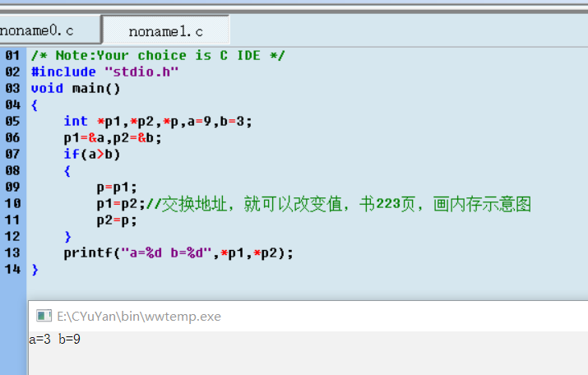
Task: Click the p=p1; statement
Action: point(117,187)
